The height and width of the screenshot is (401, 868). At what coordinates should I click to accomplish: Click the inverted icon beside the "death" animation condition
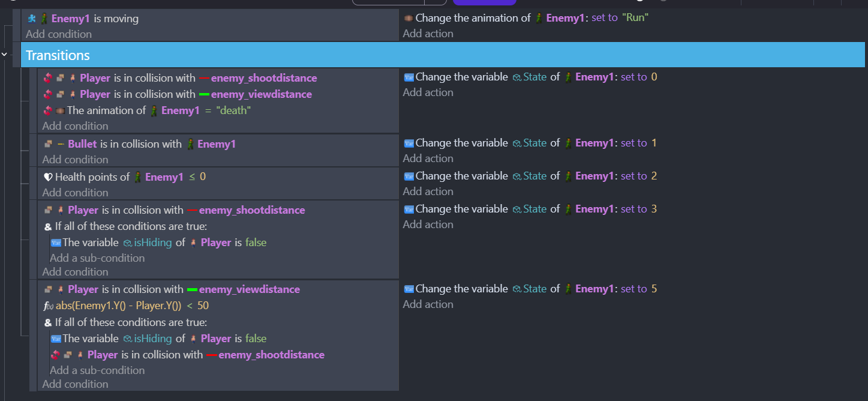[x=49, y=110]
